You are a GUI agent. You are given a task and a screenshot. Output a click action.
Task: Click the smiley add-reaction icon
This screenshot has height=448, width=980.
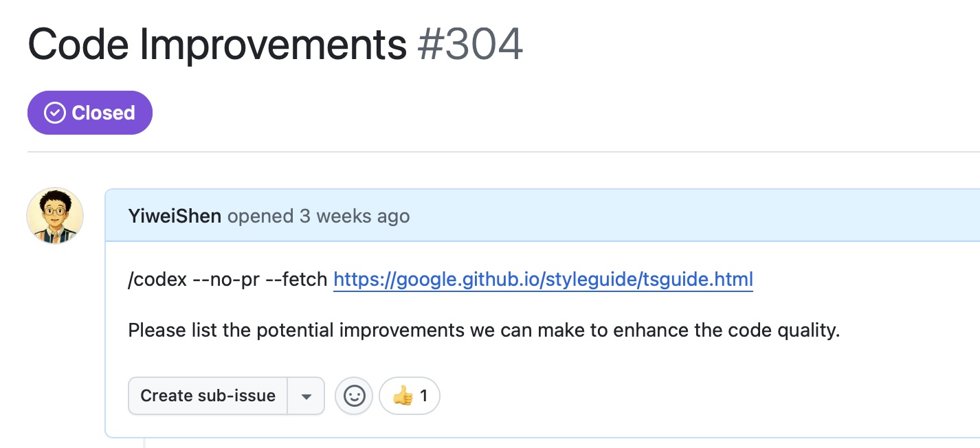[x=354, y=396]
